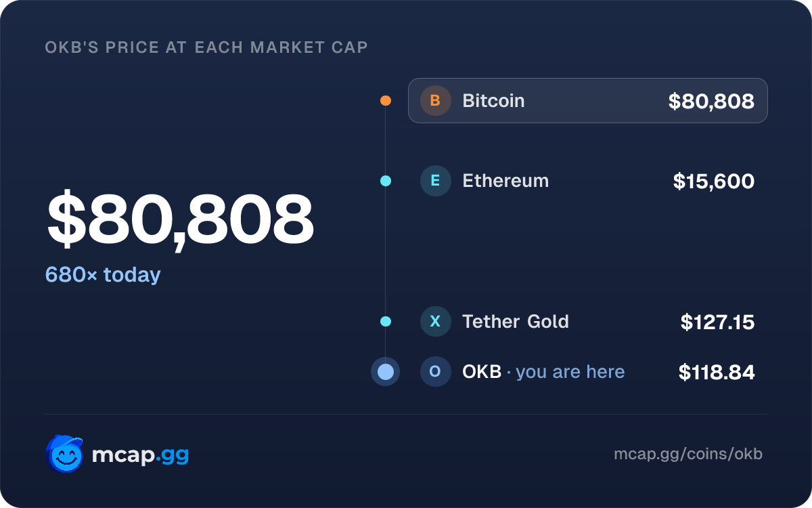Click the OKB O coin icon

pos(435,372)
